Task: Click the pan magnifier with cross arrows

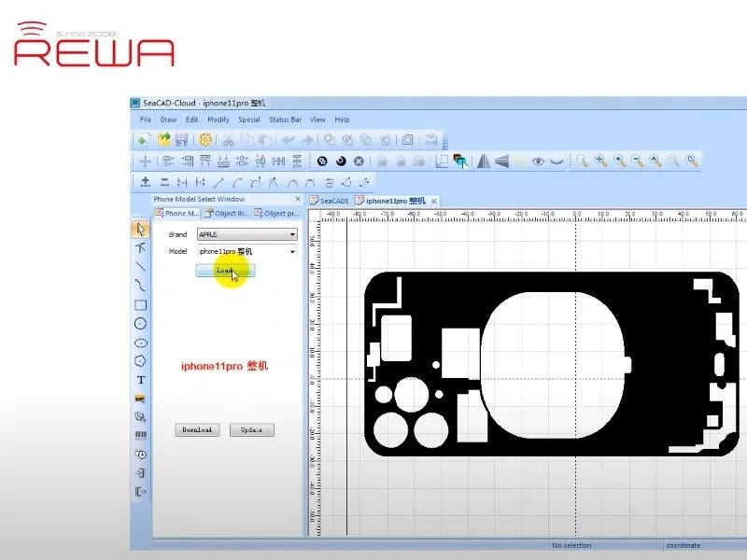Action: (600, 161)
